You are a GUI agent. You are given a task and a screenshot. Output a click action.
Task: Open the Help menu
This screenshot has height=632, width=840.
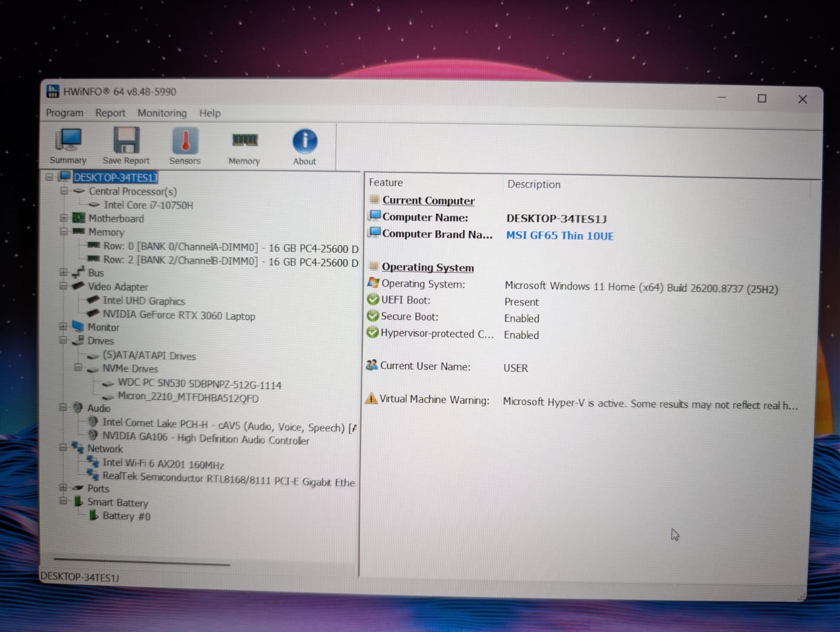point(210,113)
